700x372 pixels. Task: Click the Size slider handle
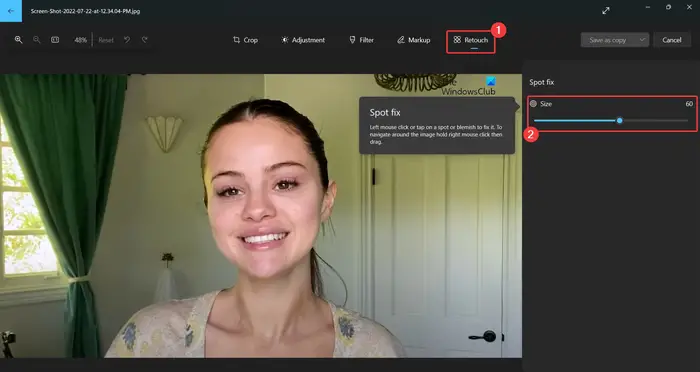(x=619, y=120)
